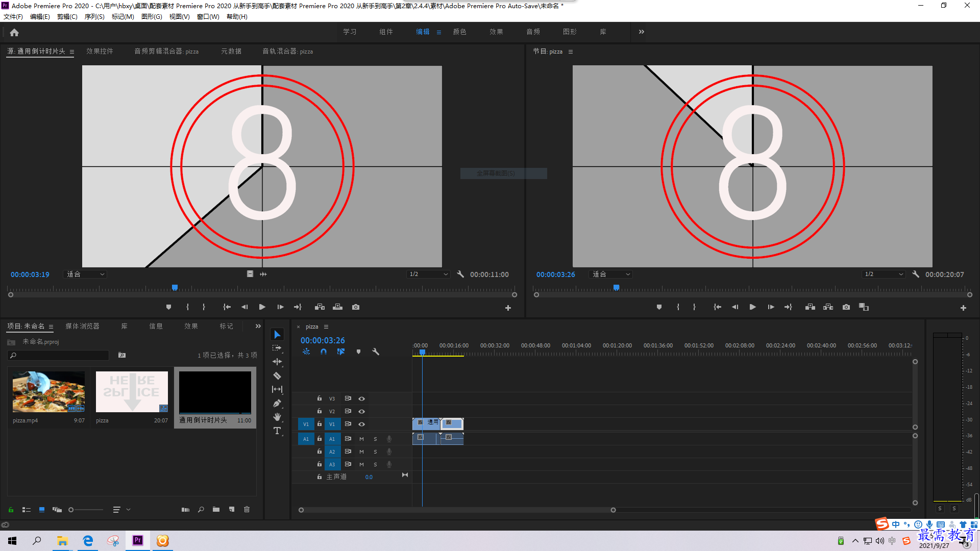This screenshot has height=551, width=980.
Task: Select the Hand tool
Action: click(x=277, y=417)
